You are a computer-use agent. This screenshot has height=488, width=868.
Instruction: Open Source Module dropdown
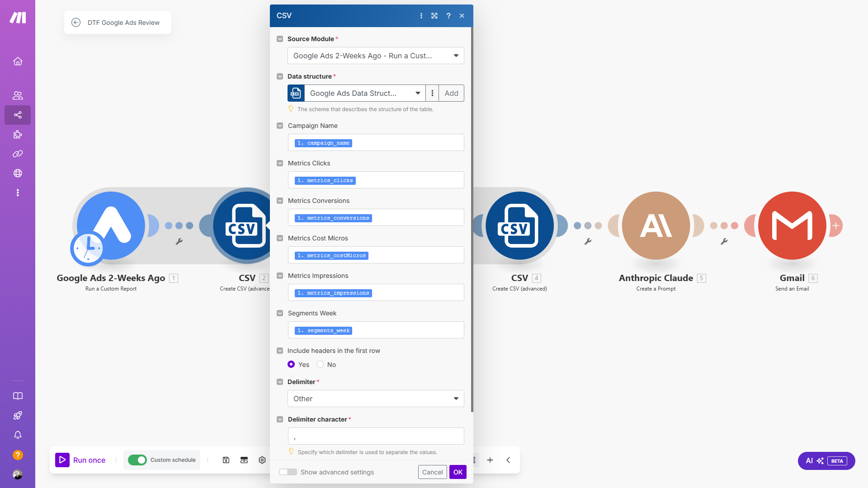pos(376,56)
